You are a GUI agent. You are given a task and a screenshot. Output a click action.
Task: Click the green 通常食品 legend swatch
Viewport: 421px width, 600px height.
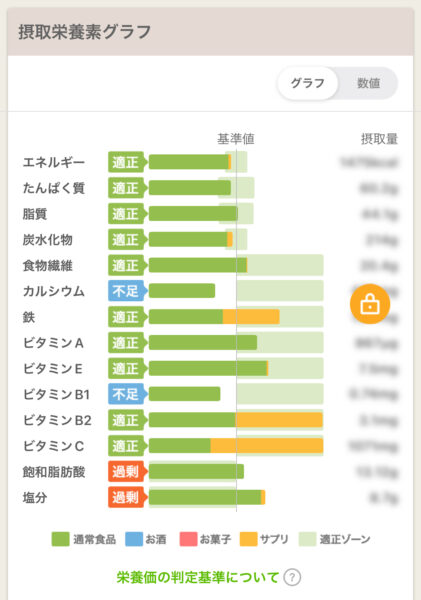(60, 539)
